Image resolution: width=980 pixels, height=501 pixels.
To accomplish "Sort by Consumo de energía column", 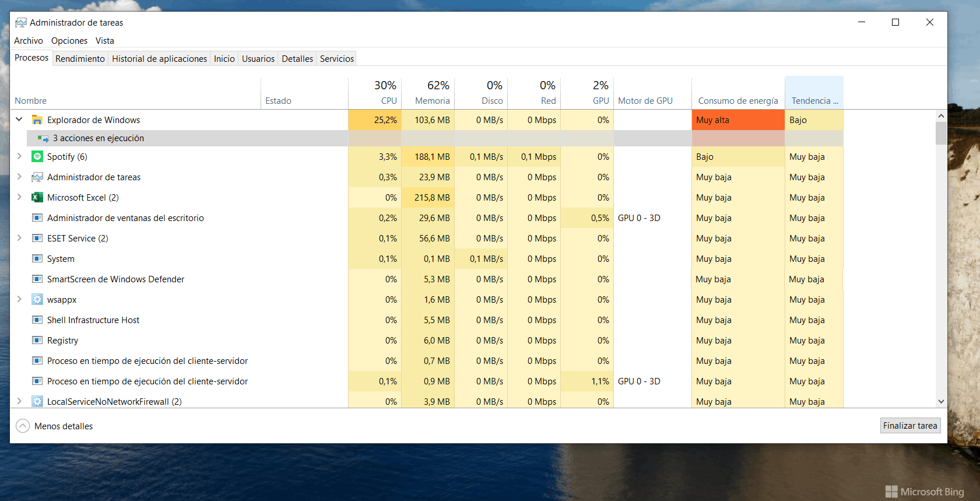I will click(738, 93).
